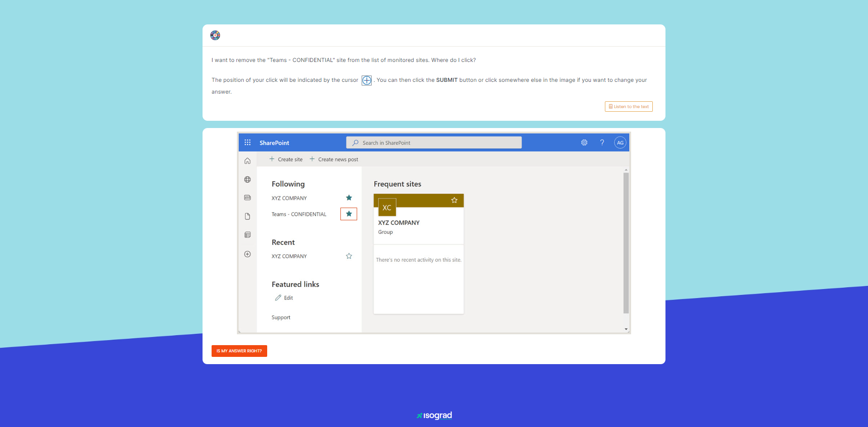Unfollow Teams - CONFIDENTIAL using its star
The image size is (868, 427).
349,214
